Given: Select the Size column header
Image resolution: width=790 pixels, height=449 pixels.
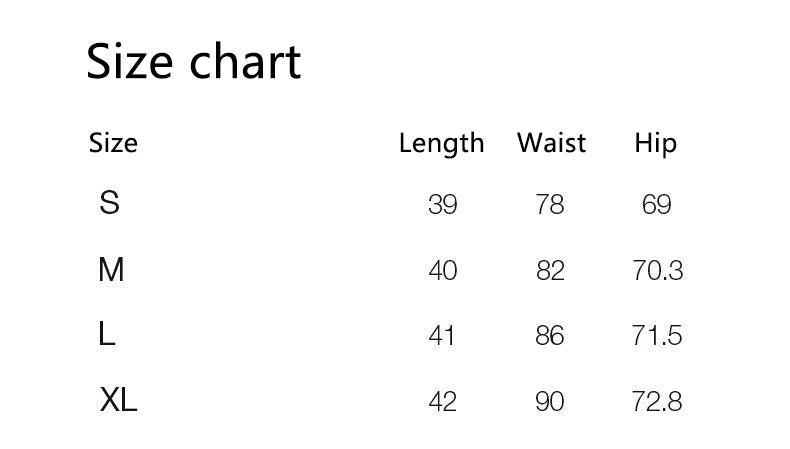Looking at the screenshot, I should [113, 143].
